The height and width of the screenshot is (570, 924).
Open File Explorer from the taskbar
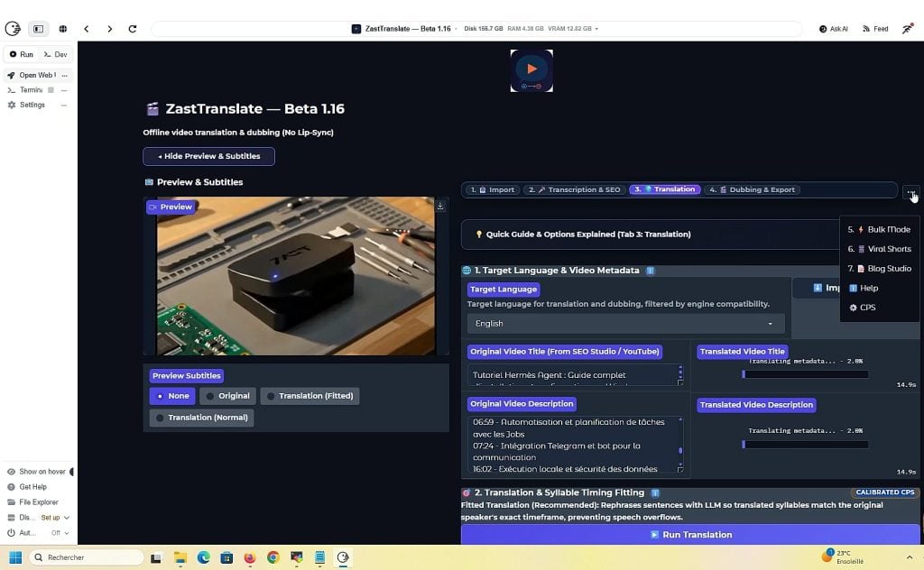click(x=180, y=557)
